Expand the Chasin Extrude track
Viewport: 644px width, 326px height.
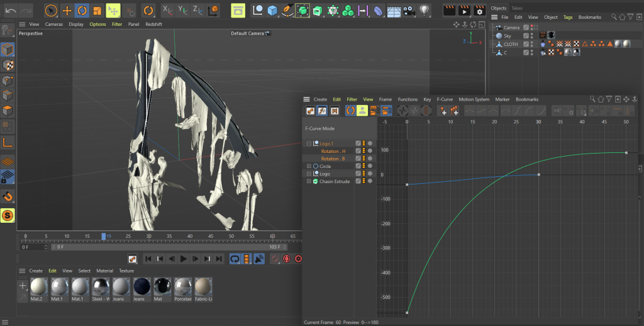click(x=309, y=181)
